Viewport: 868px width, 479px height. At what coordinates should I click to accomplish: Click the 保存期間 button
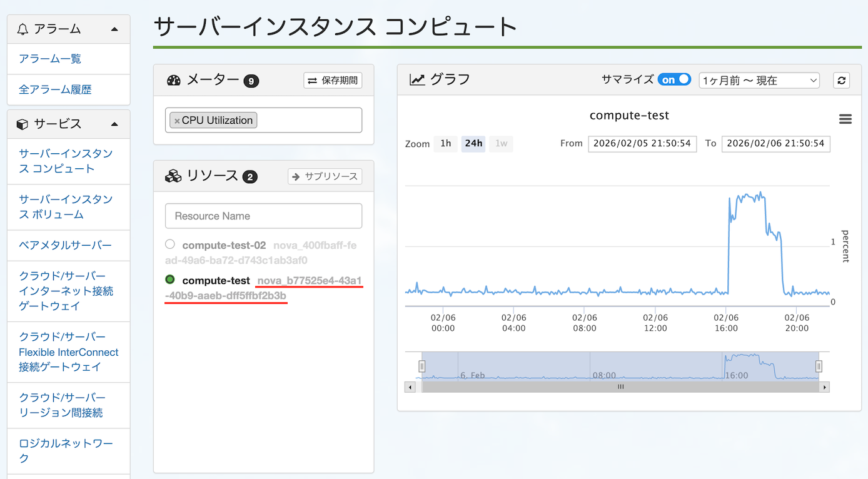pyautogui.click(x=333, y=80)
